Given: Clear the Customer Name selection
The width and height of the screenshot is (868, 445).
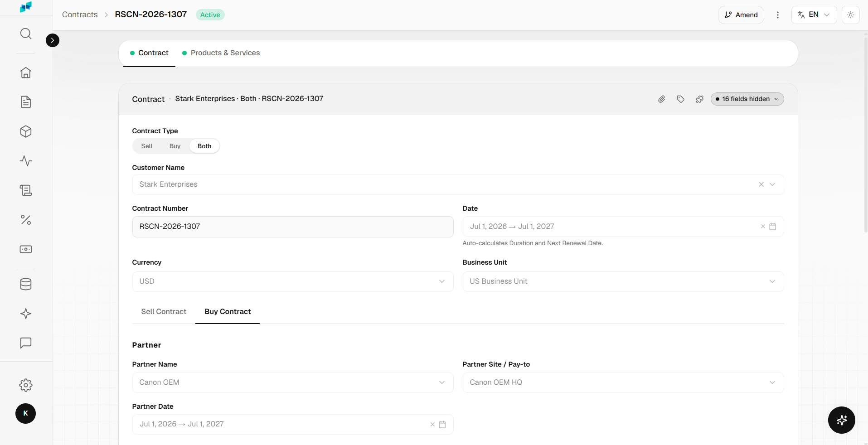Looking at the screenshot, I should point(761,184).
